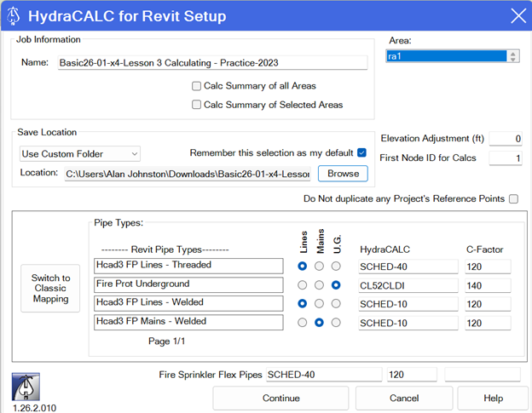Close the HydraCALC for Revit Setup dialog
Image resolution: width=532 pixels, height=413 pixels.
coord(518,16)
